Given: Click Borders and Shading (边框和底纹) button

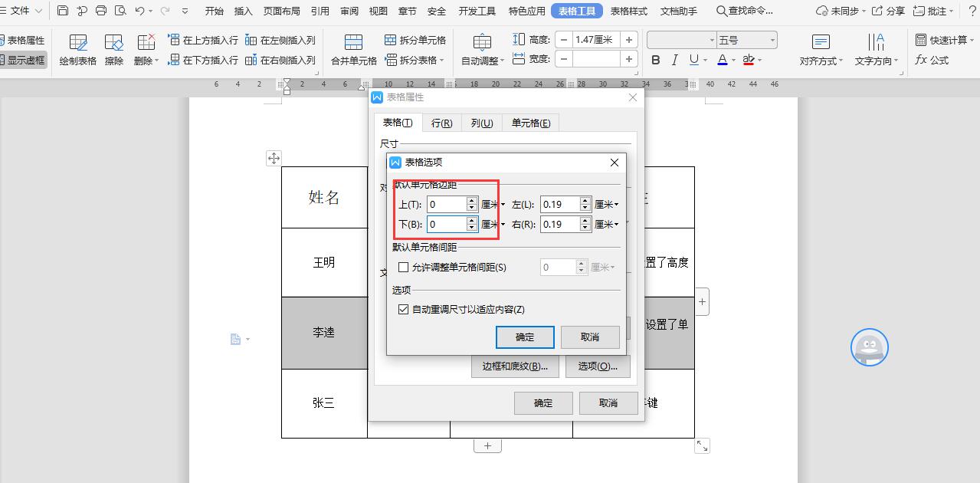Looking at the screenshot, I should [x=515, y=366].
